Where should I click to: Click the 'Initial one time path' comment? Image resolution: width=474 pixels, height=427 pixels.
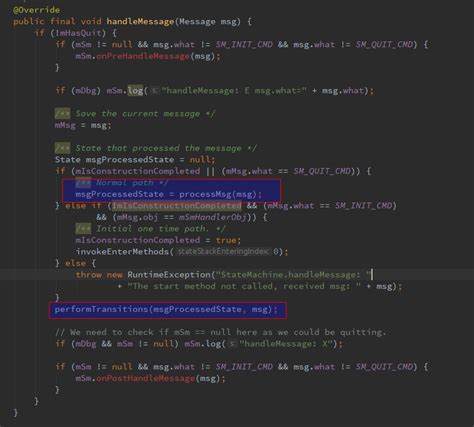151,229
